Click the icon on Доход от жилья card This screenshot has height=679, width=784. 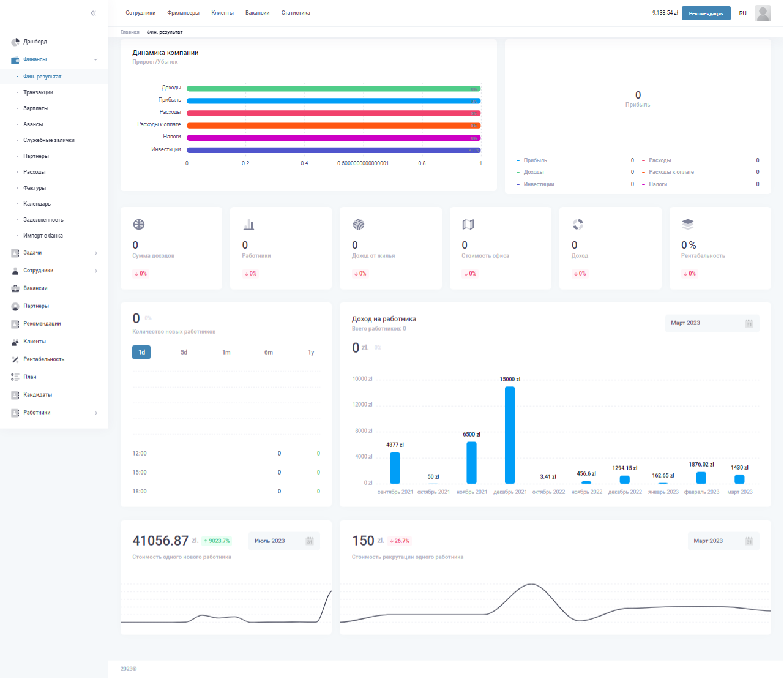[x=359, y=225]
